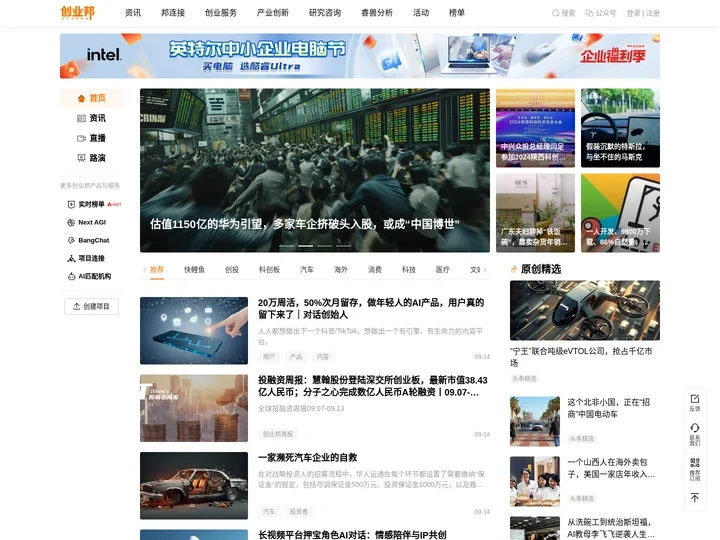Open 邦连接 in the top navigation
The width and height of the screenshot is (720, 540).
pos(173,13)
